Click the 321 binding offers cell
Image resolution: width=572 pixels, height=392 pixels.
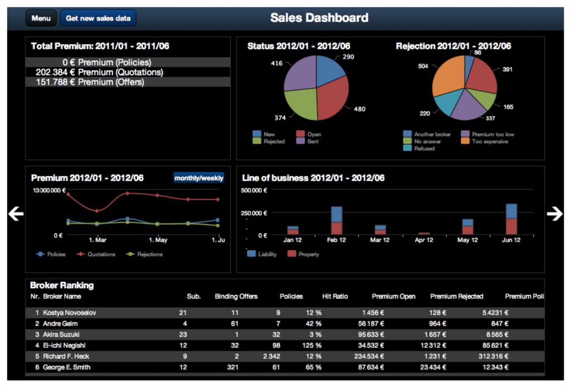[233, 367]
